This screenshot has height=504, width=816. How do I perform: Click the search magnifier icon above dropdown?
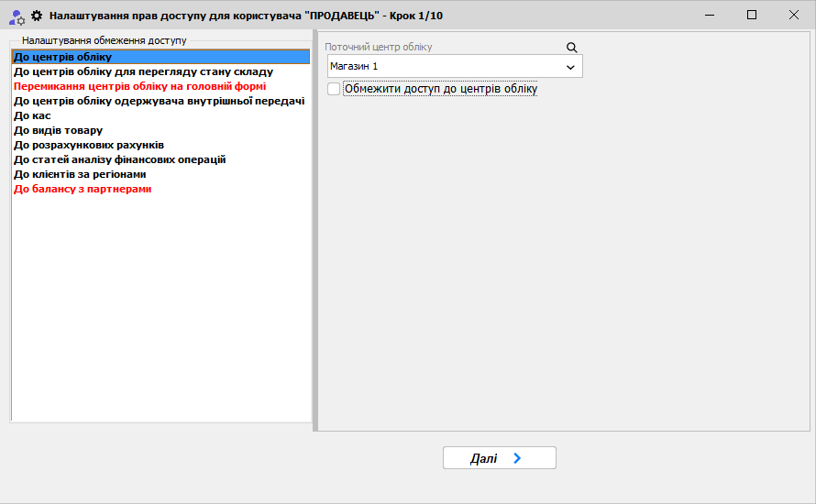point(571,48)
